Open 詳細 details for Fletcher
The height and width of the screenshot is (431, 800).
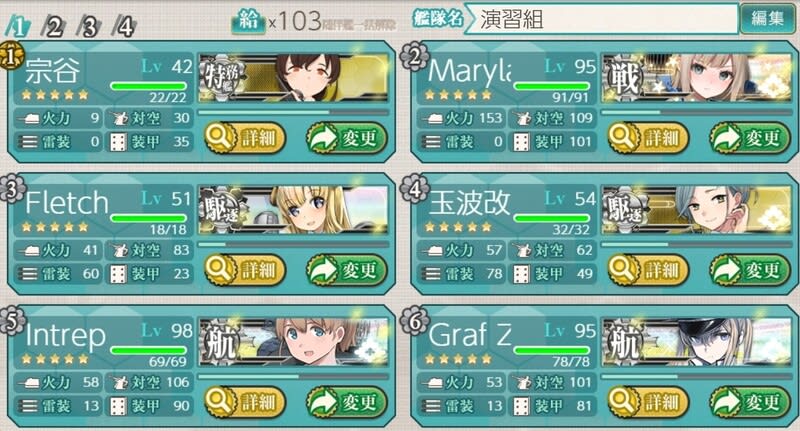coord(245,269)
